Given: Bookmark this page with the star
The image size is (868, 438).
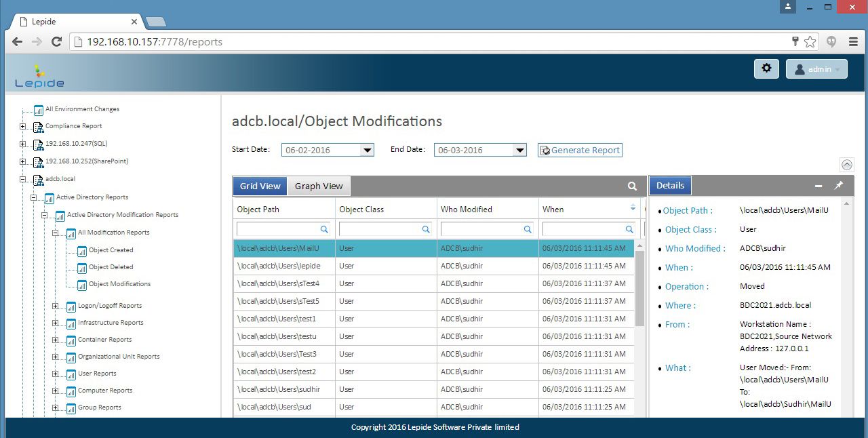Looking at the screenshot, I should pos(810,42).
